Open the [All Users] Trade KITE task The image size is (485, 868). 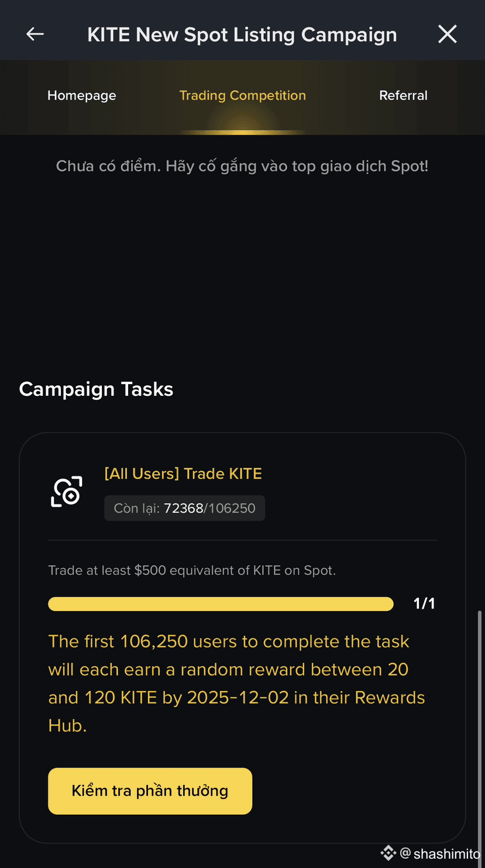pyautogui.click(x=183, y=473)
